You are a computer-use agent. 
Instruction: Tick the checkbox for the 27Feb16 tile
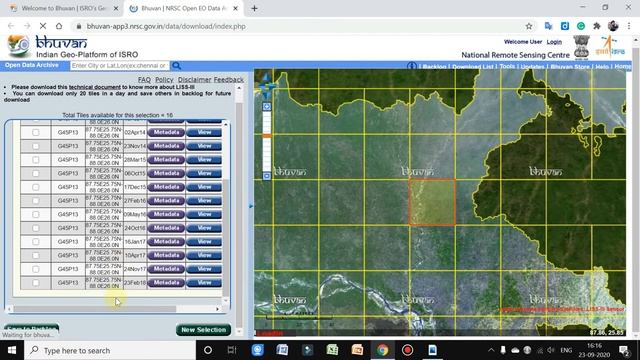click(x=36, y=201)
